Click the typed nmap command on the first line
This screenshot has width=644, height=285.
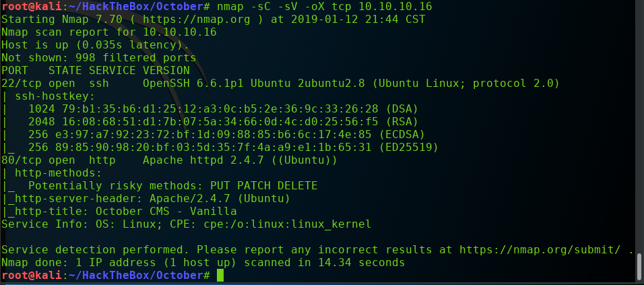pyautogui.click(x=323, y=6)
